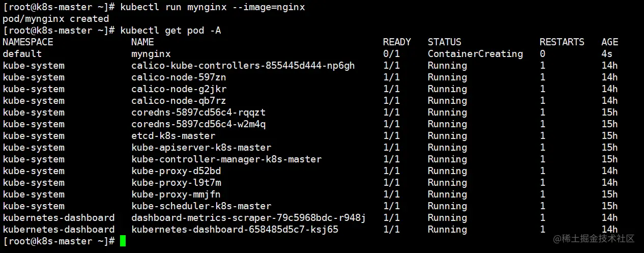
Task: Select kube-proxy-d52bd pod name
Action: (176, 171)
